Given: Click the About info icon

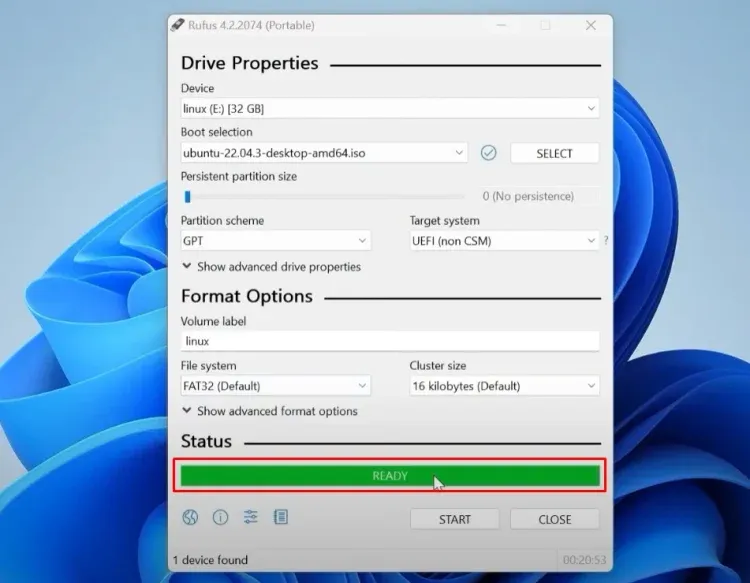Looking at the screenshot, I should (220, 517).
